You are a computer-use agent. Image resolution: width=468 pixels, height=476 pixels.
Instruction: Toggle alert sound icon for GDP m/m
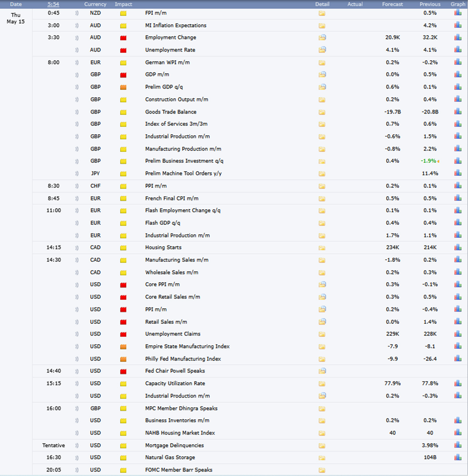pos(77,75)
